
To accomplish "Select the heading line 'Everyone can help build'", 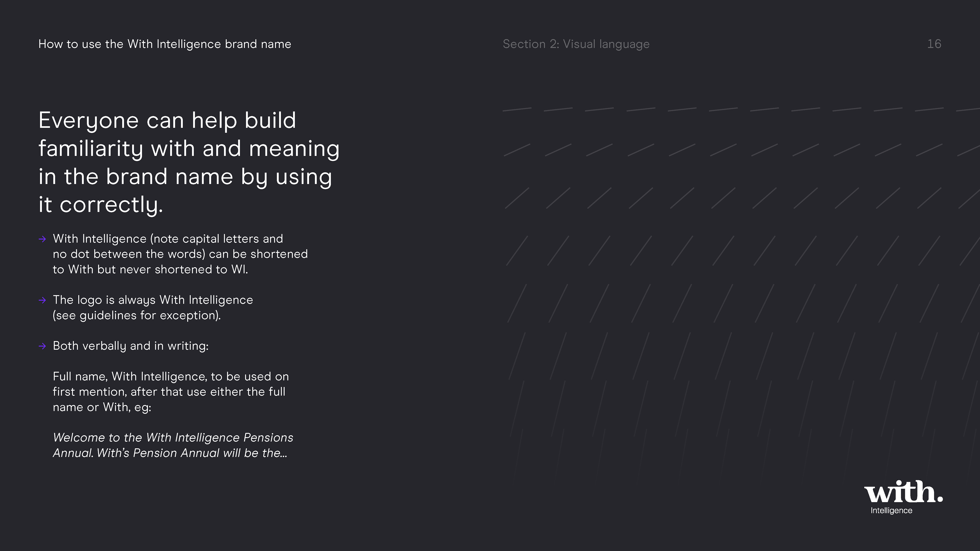I will coord(167,121).
